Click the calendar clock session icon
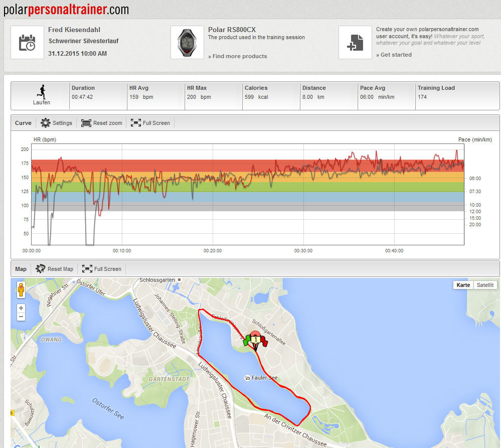501x448 pixels. (x=27, y=43)
